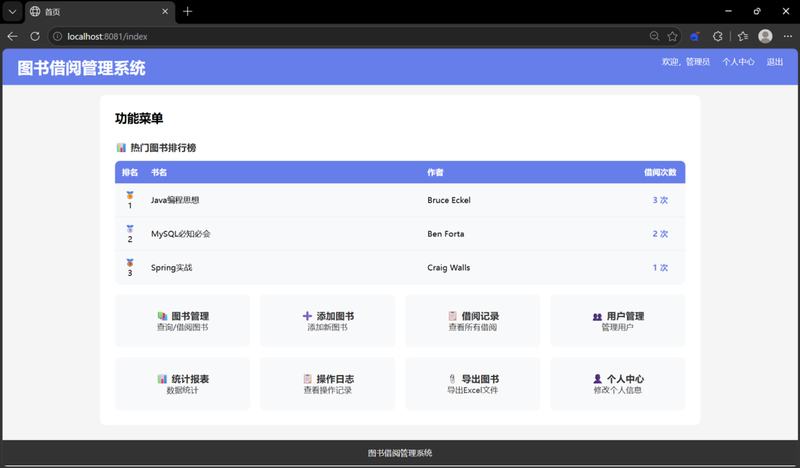Switch to the 首页 tab
800x468 pixels.
pos(101,12)
